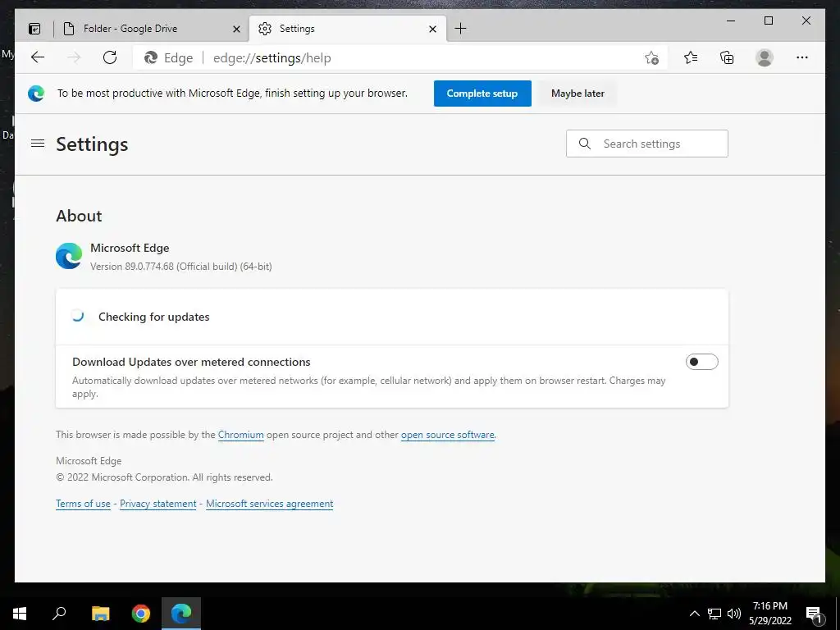
Task: Close the Folder - Google Drive tab
Action: [x=236, y=29]
